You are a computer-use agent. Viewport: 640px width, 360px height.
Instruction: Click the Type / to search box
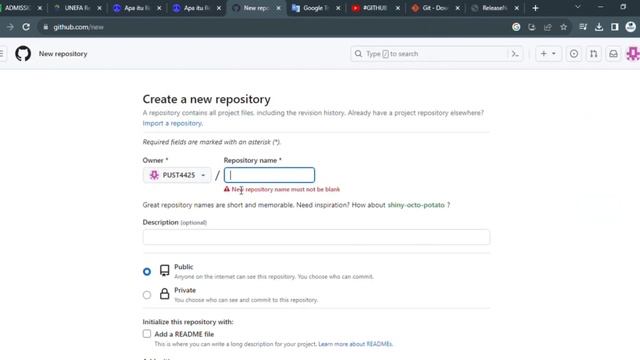pos(437,54)
